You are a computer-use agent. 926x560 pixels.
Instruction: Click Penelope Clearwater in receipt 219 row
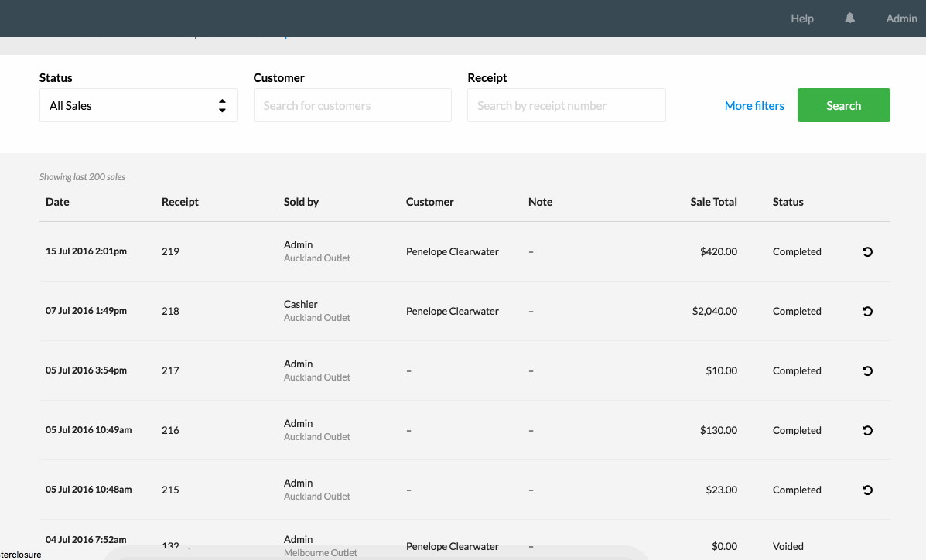453,251
